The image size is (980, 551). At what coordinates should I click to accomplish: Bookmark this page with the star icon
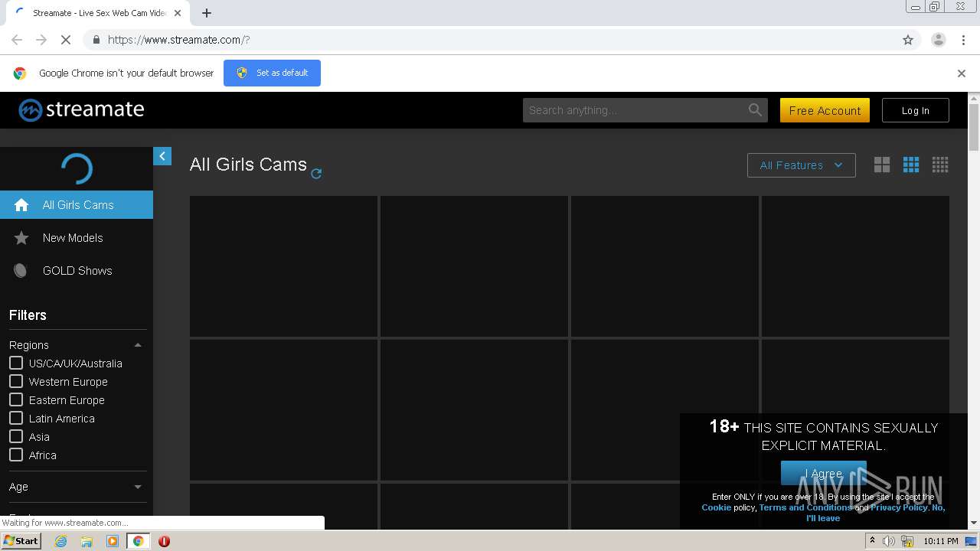click(x=908, y=40)
